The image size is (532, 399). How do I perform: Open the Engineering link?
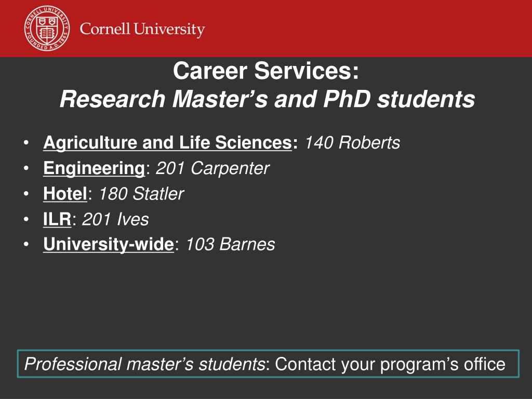[95, 168]
